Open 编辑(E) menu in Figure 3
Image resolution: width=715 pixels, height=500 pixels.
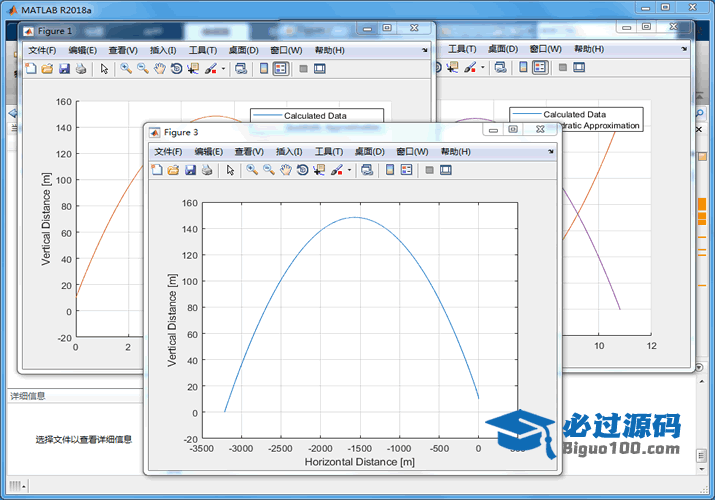pos(208,151)
